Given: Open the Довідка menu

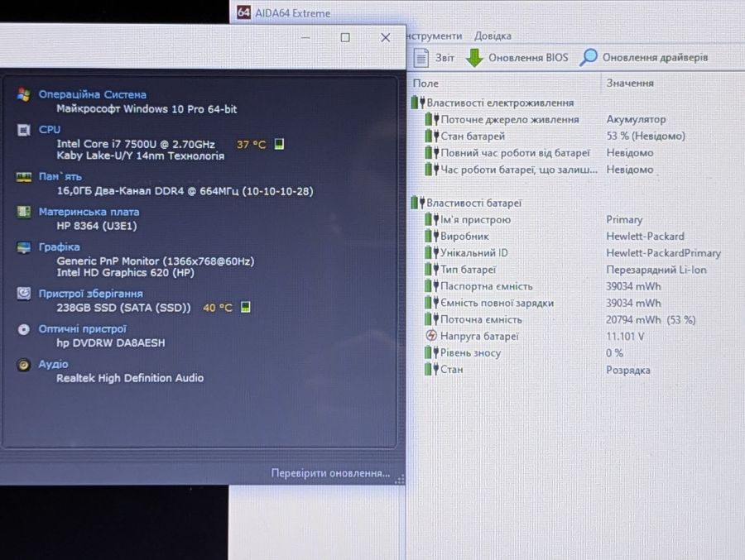Looking at the screenshot, I should tap(493, 36).
